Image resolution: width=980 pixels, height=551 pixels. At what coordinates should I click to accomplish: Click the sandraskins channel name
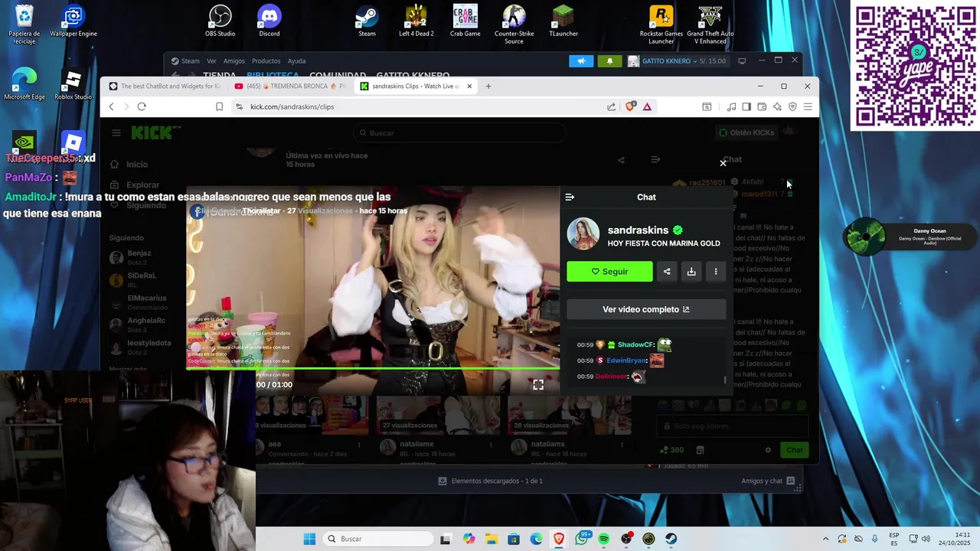pos(638,230)
